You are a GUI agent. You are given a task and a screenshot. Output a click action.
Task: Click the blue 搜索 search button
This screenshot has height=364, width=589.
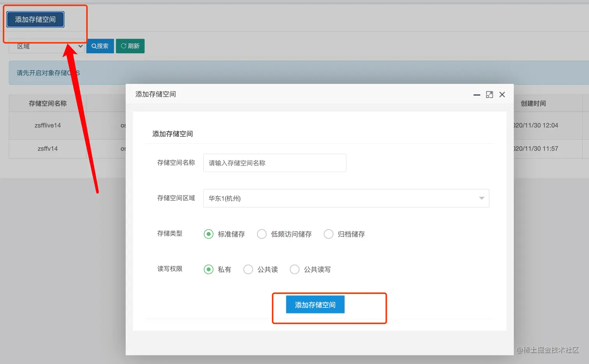pos(100,46)
